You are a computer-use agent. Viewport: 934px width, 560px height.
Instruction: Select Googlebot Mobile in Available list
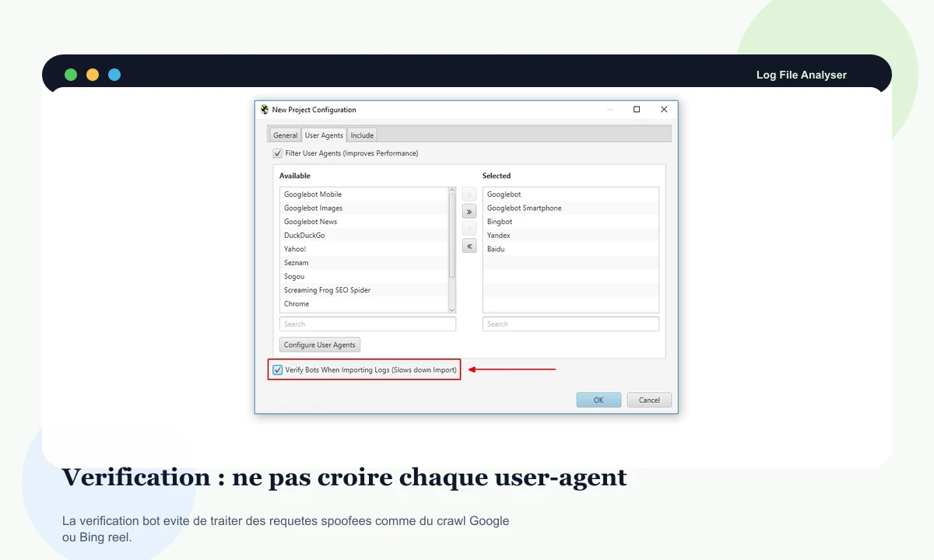[x=363, y=194]
